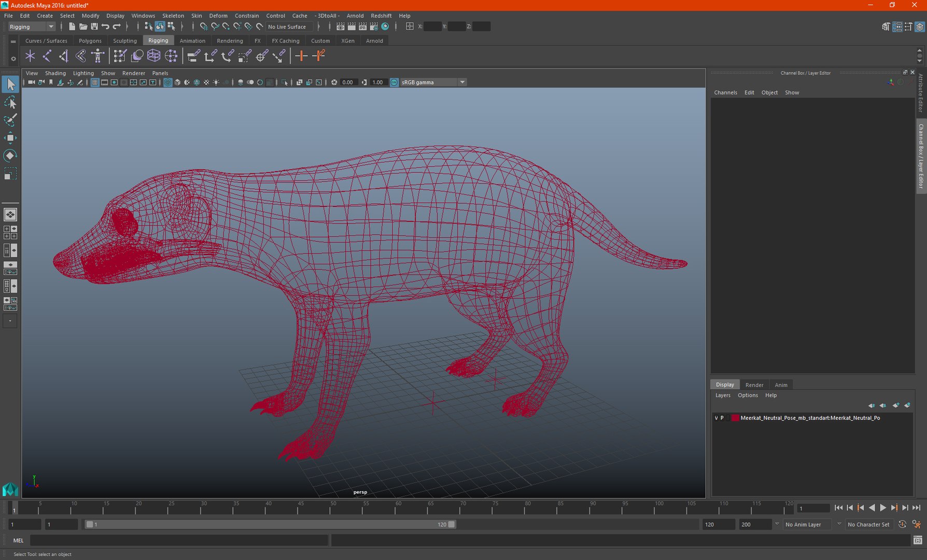Switch to the Polygons shelf tab
927x560 pixels.
pyautogui.click(x=90, y=40)
